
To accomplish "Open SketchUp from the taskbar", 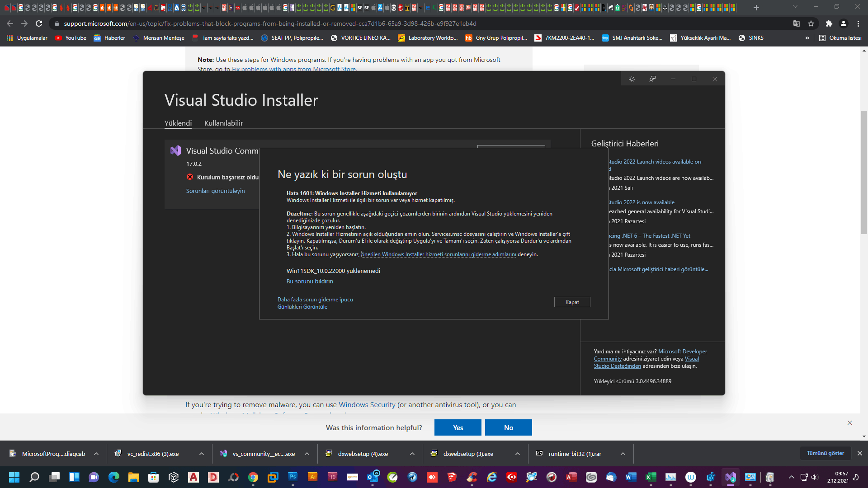I will (452, 477).
